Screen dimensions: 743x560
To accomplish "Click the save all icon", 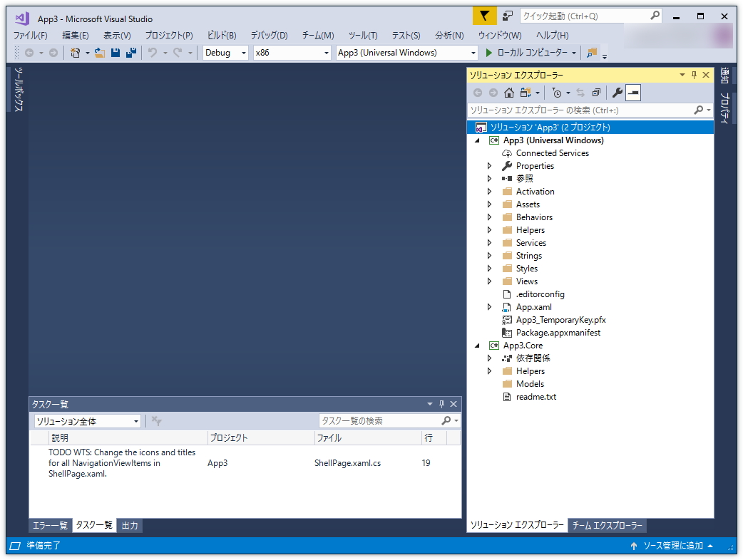I will (x=131, y=53).
